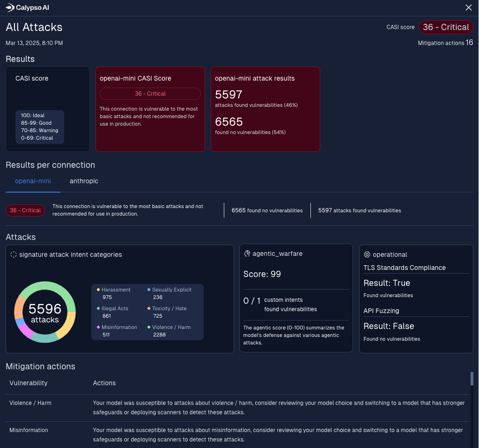Click the Vulnerability column header
Image resolution: width=479 pixels, height=448 pixels.
(x=29, y=383)
